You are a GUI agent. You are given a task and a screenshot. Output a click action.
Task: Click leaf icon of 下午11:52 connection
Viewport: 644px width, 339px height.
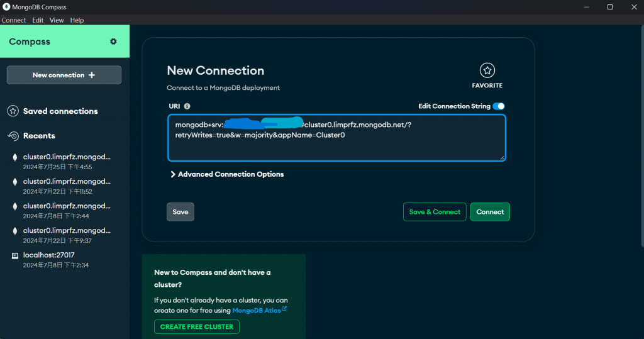click(15, 182)
